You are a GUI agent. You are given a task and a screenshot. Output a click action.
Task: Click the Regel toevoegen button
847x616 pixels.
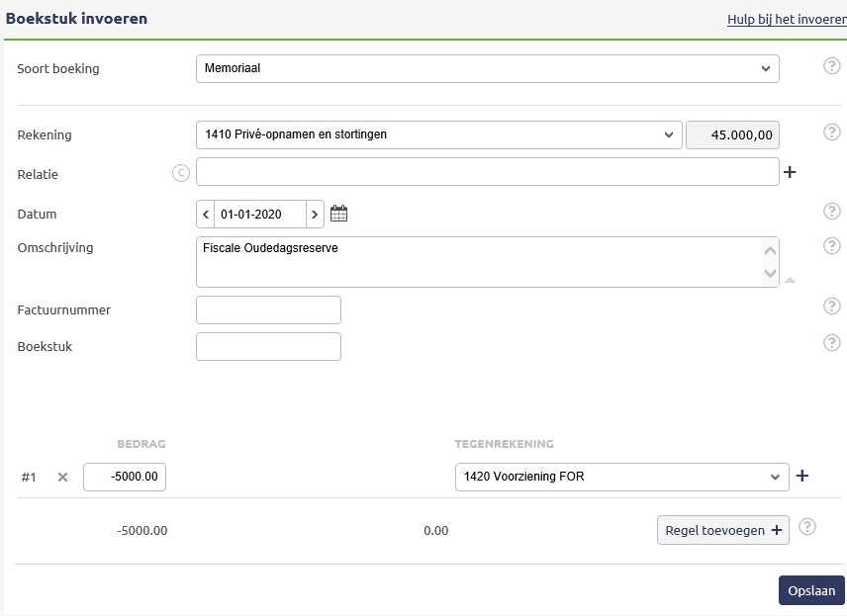click(722, 530)
